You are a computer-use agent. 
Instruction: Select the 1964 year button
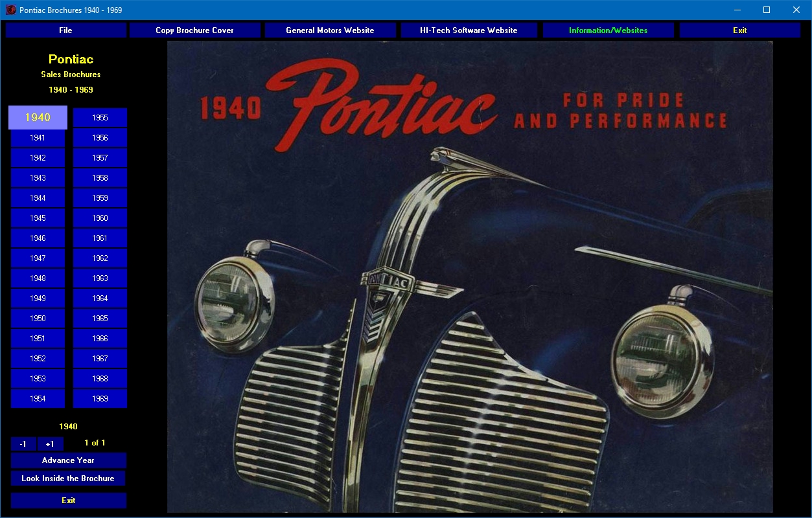click(x=100, y=298)
